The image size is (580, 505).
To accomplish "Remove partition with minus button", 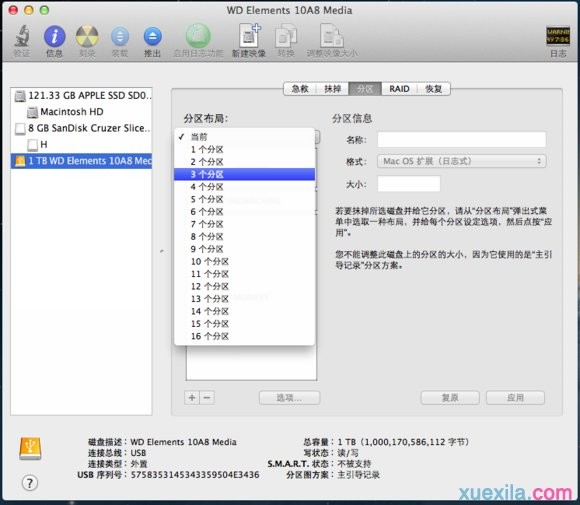I will (x=207, y=398).
